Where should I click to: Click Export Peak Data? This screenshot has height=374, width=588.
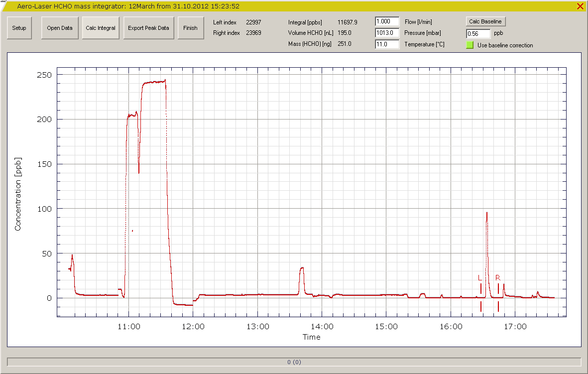click(148, 28)
